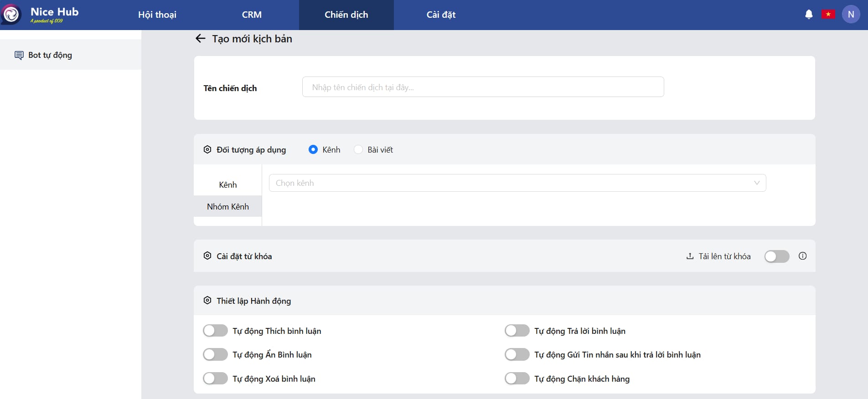
Task: Select the Kênh radio button
Action: coord(313,149)
